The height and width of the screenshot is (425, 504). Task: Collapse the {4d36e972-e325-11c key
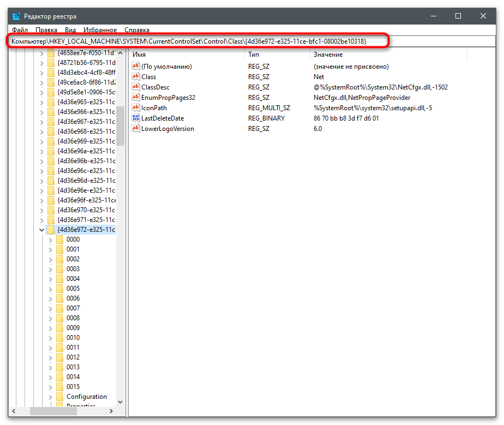click(x=41, y=230)
